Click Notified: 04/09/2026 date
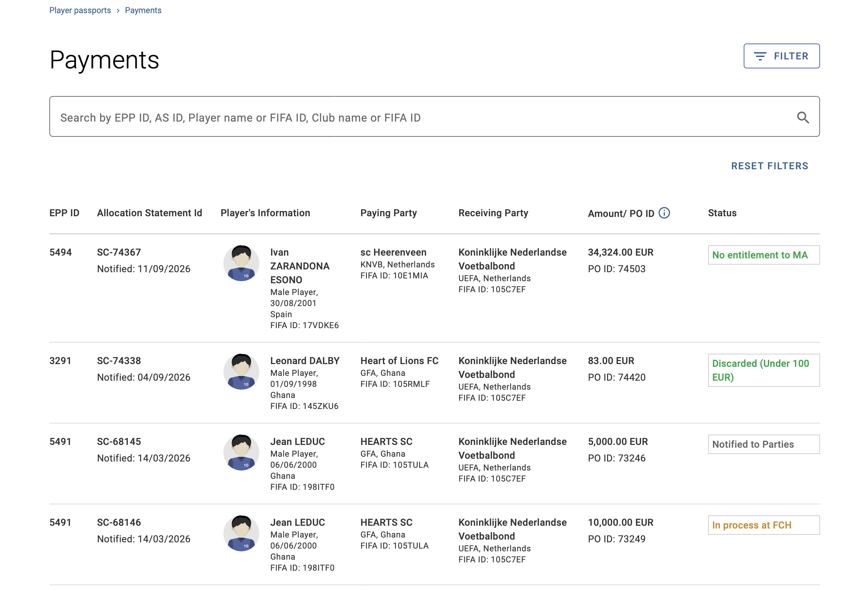This screenshot has width=868, height=590. [x=143, y=377]
